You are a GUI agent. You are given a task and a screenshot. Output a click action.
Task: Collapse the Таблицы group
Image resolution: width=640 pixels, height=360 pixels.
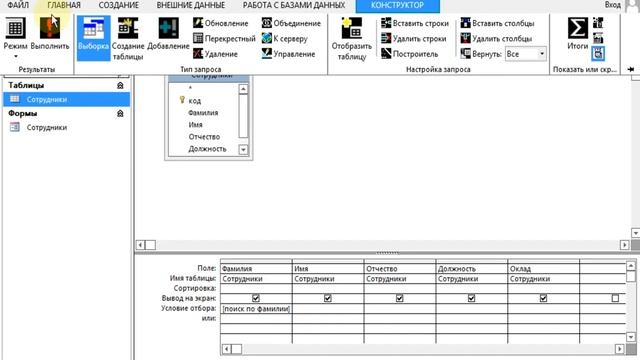point(120,85)
